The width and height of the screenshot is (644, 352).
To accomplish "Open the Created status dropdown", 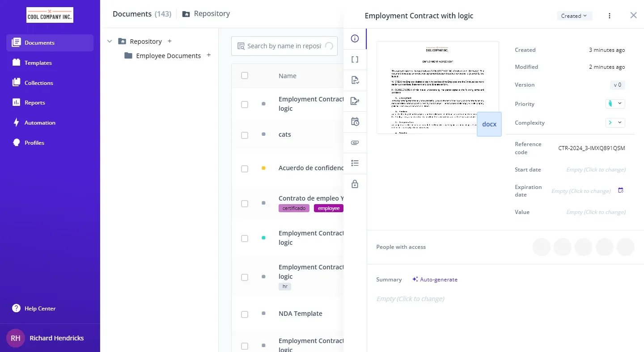I will point(574,16).
